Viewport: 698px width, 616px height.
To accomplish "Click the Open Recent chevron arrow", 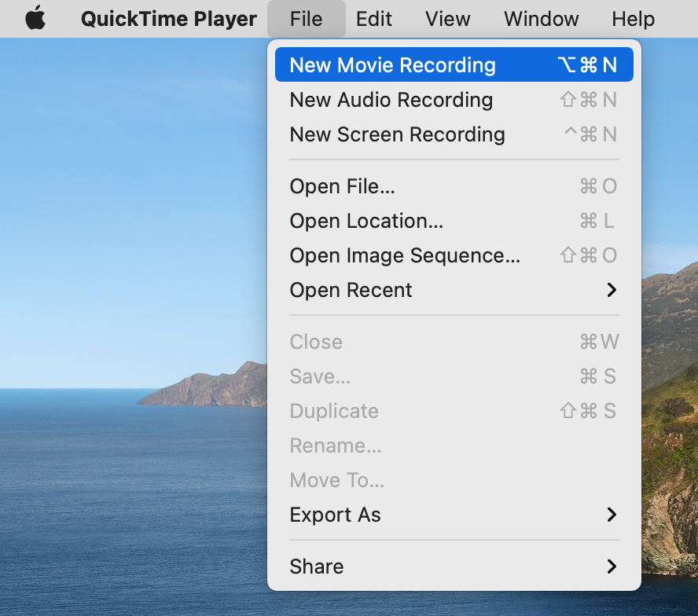I will tap(612, 290).
